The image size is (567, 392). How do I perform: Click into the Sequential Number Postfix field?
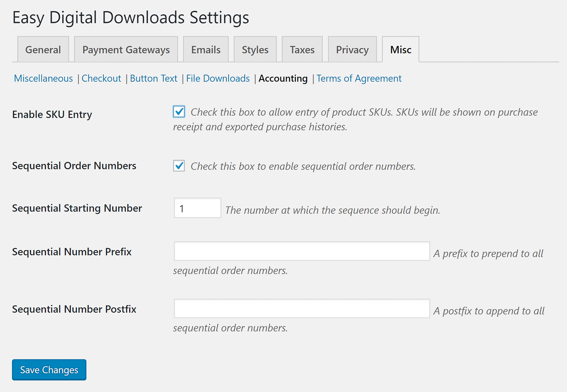click(302, 308)
